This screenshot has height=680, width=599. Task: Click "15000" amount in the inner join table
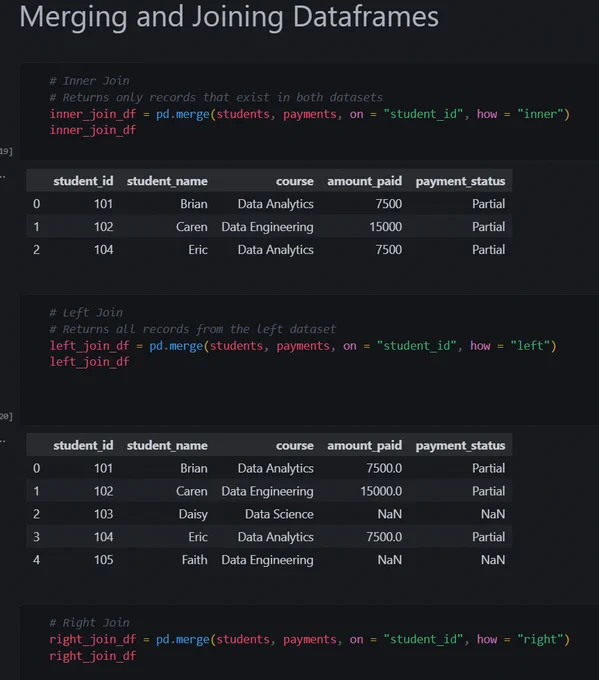point(386,227)
